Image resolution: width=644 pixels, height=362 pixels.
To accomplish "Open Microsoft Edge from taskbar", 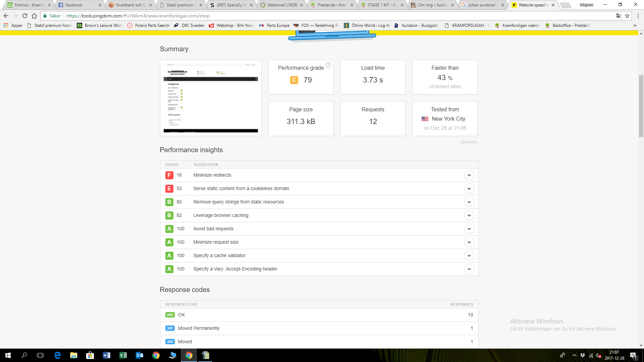I will point(57,355).
